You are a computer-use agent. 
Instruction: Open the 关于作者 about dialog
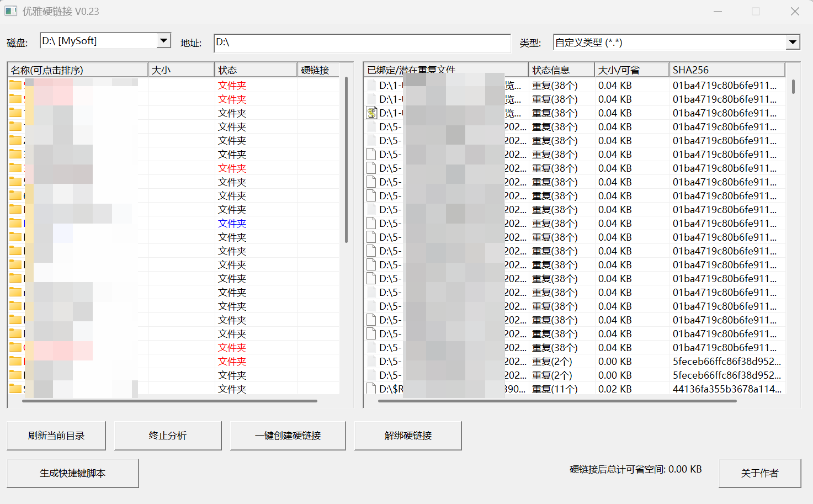[x=759, y=473]
